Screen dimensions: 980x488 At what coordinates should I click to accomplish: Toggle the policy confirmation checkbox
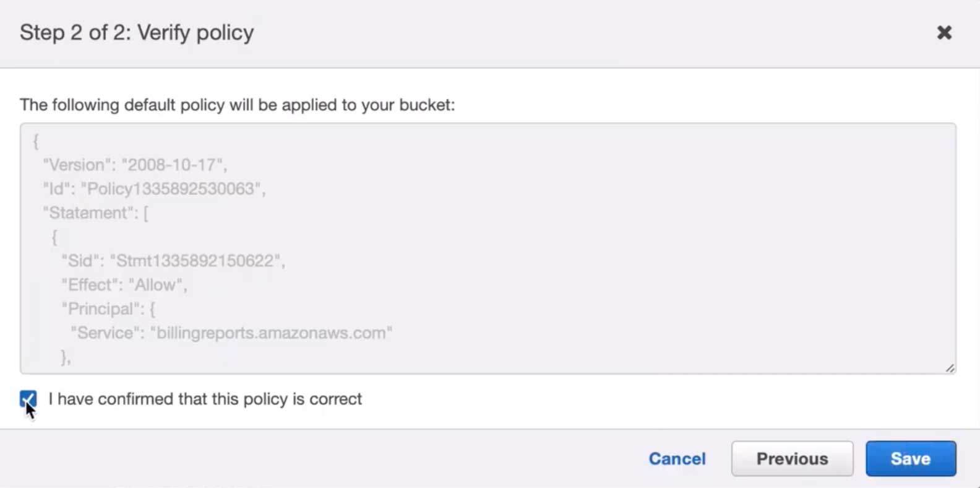28,399
